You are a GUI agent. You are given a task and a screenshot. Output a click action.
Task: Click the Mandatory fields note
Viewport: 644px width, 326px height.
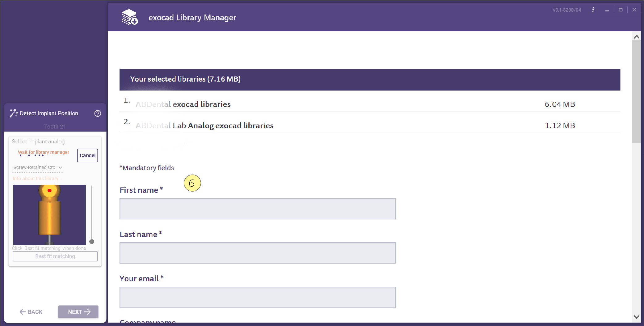147,168
